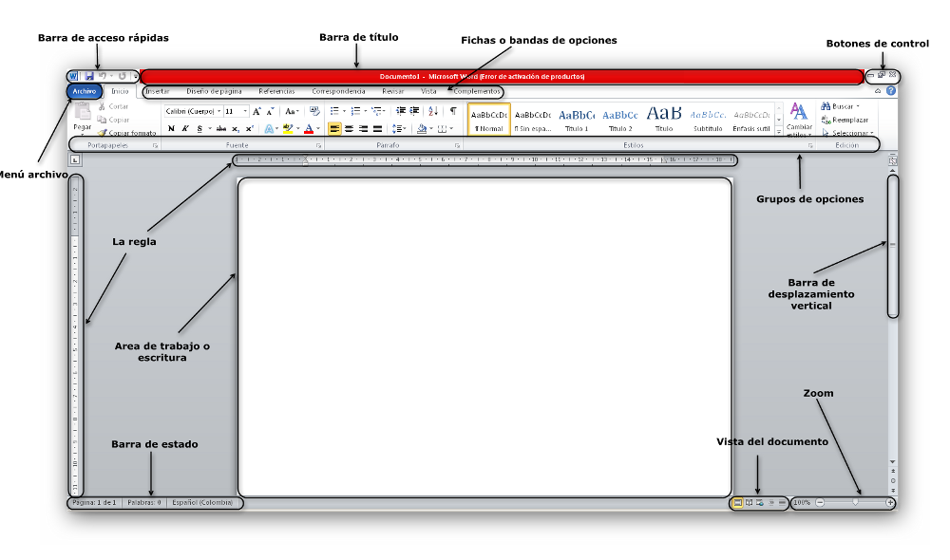Toggle center paragraph alignment

351,128
